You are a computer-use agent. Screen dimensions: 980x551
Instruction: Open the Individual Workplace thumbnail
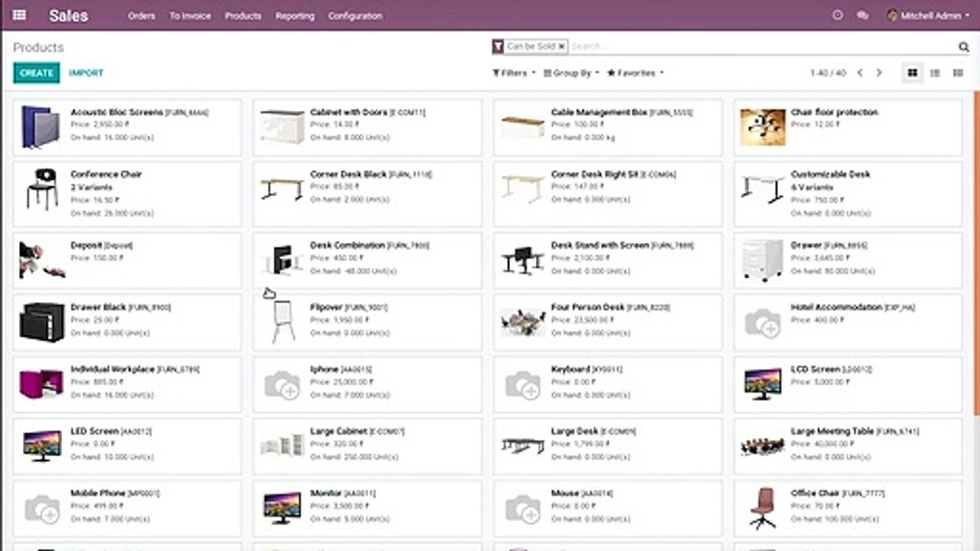(41, 384)
